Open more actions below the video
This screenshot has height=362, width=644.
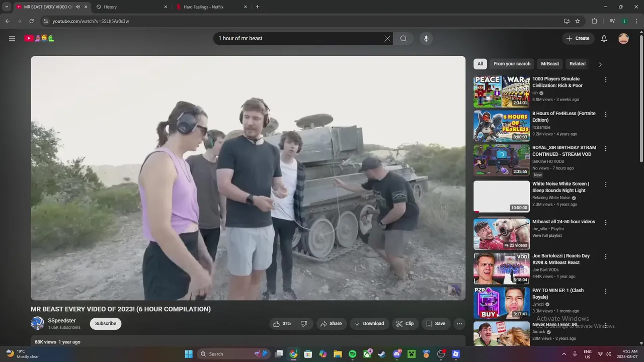click(459, 324)
